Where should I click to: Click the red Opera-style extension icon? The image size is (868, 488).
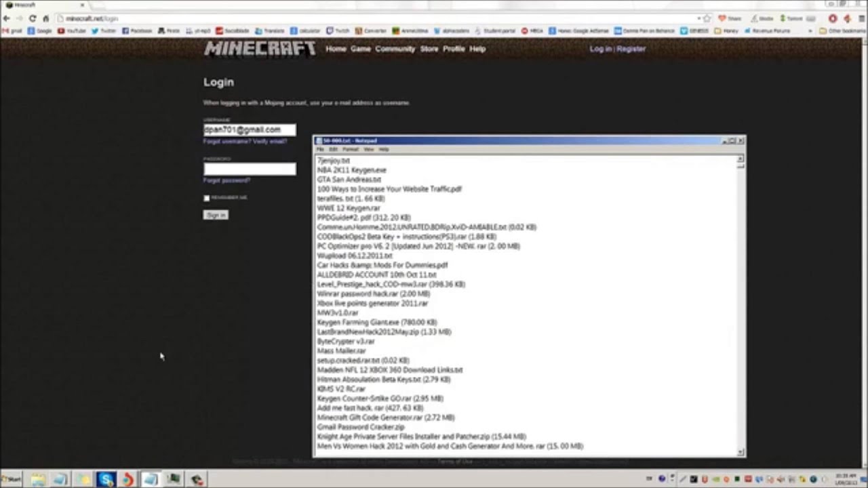833,18
